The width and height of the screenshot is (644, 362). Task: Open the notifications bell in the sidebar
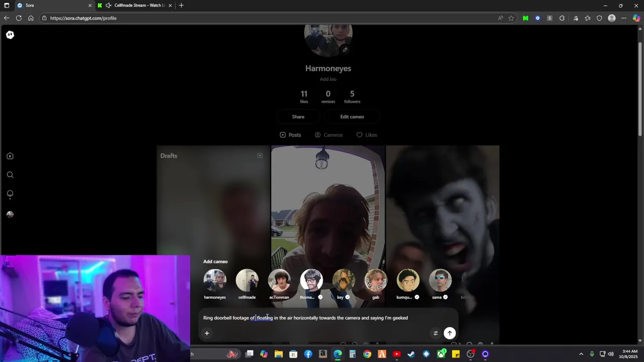point(10,194)
